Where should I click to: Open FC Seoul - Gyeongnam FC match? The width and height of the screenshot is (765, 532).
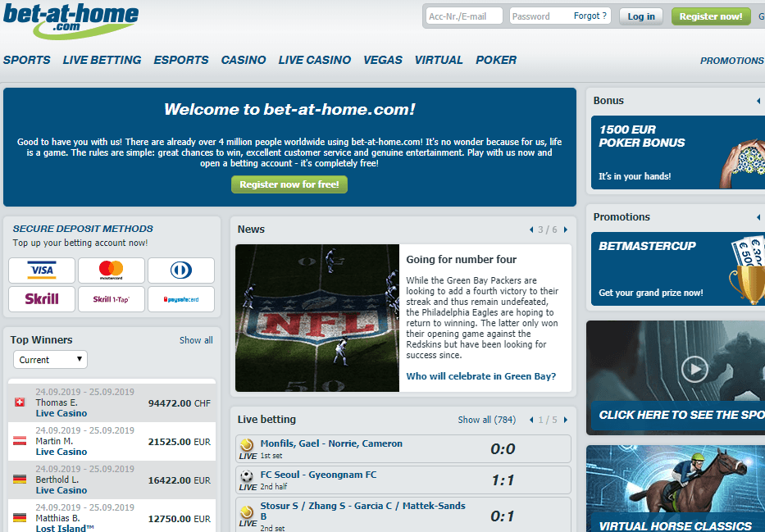coord(318,475)
